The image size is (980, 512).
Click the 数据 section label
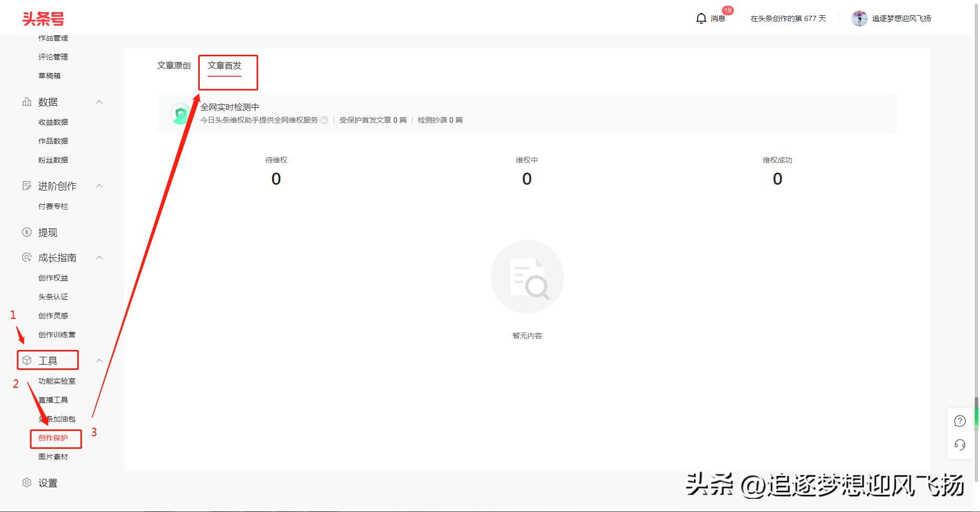tap(48, 102)
